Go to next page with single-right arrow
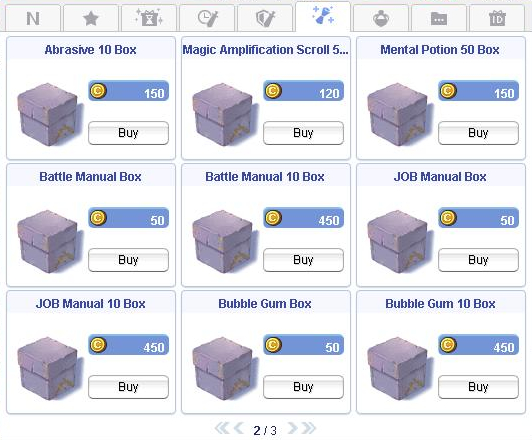Screen dimensions: 532x440 coord(292,428)
